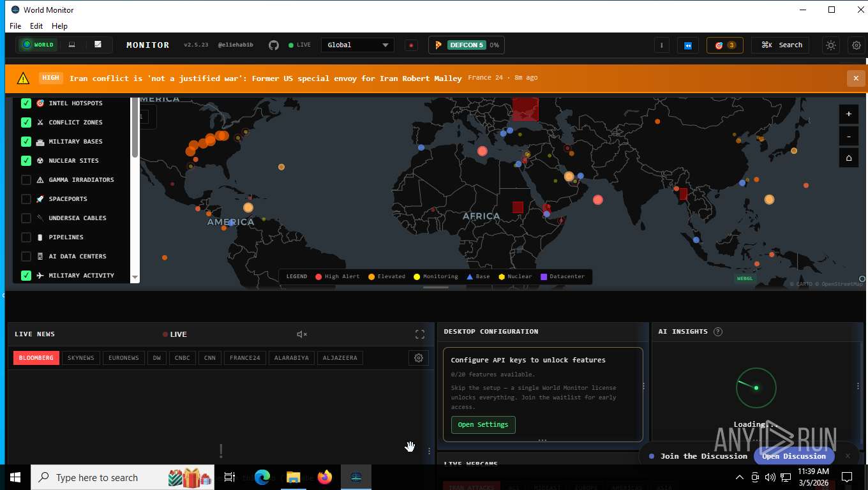Enable AI Data Centers layer

(26, 256)
